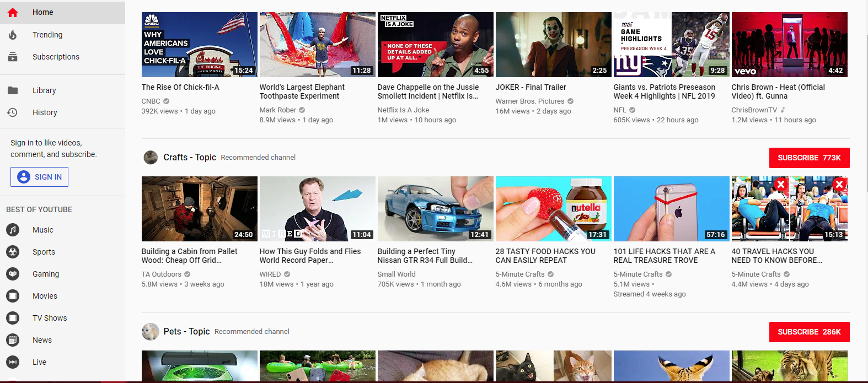Click the Gaming icon
The width and height of the screenshot is (868, 383).
(x=13, y=274)
